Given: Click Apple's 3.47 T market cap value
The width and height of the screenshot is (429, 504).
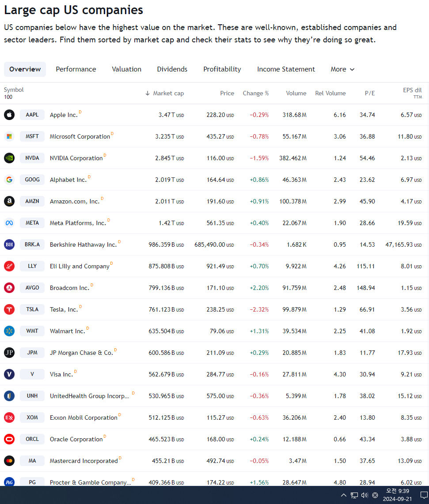Looking at the screenshot, I should pyautogui.click(x=171, y=115).
